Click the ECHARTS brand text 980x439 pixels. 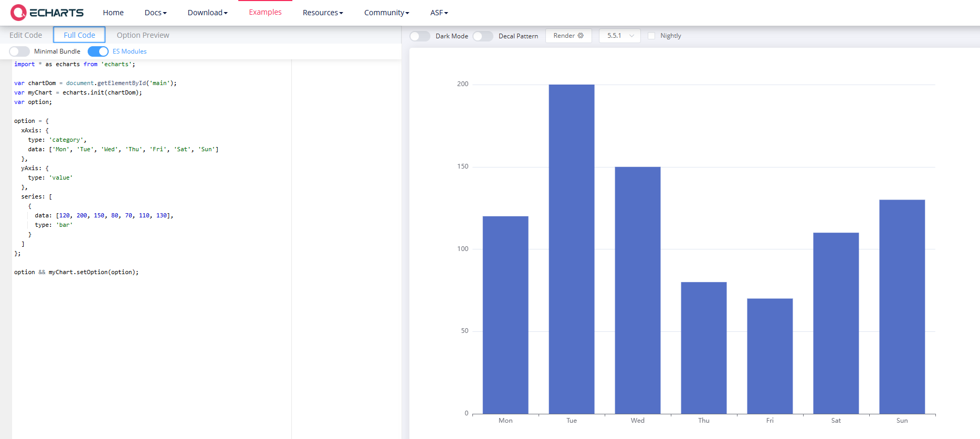click(x=57, y=13)
